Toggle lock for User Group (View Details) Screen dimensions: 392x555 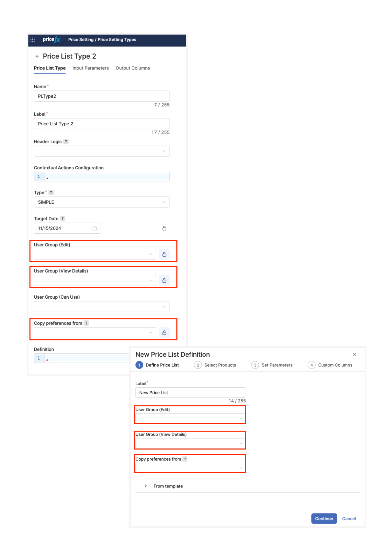[x=164, y=281]
